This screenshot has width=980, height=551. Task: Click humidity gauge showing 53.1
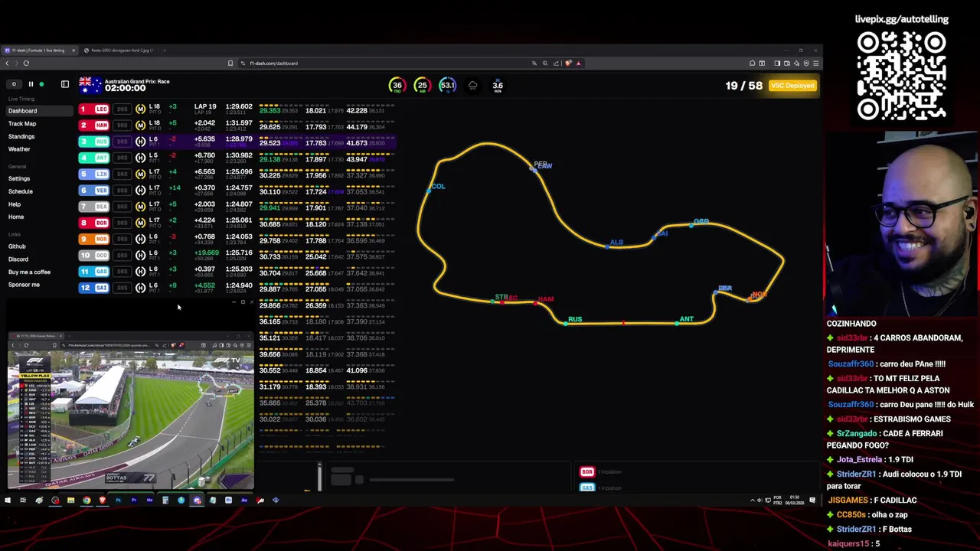click(447, 86)
